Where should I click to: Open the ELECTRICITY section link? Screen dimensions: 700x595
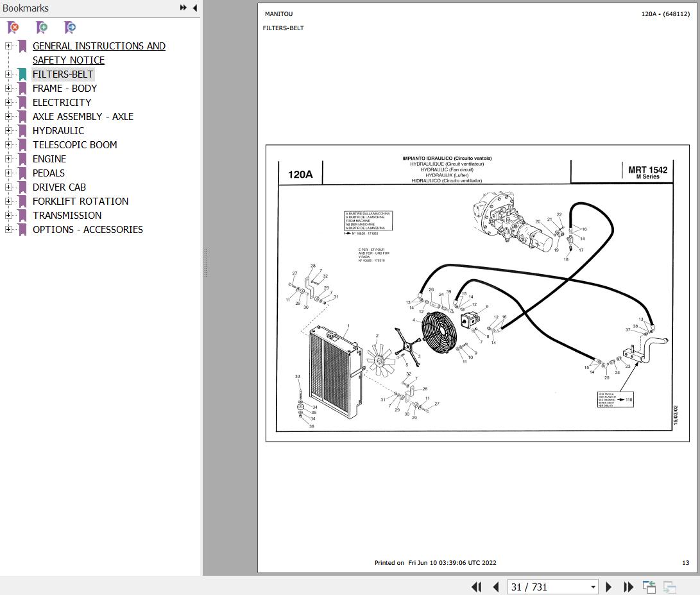coord(62,102)
